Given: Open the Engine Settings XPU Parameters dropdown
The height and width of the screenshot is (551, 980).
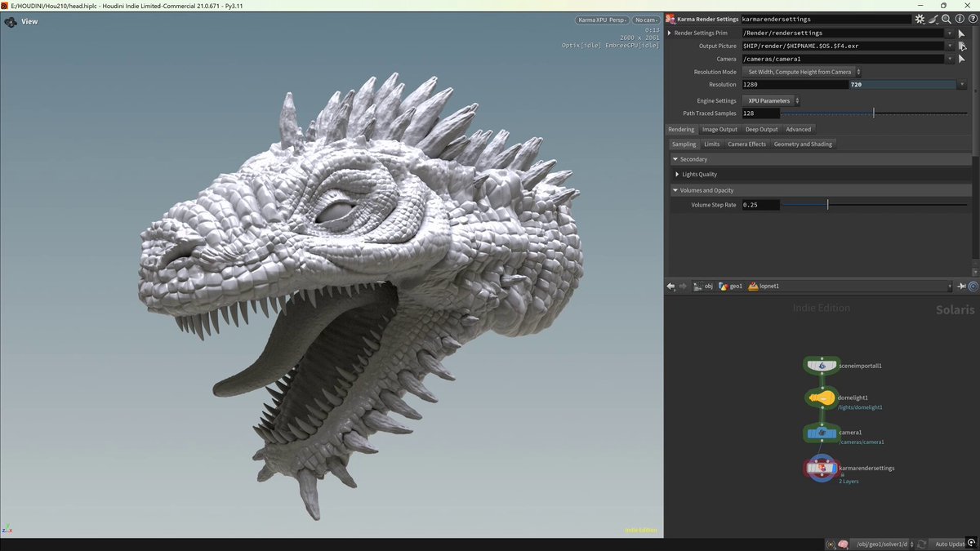Looking at the screenshot, I should (771, 100).
